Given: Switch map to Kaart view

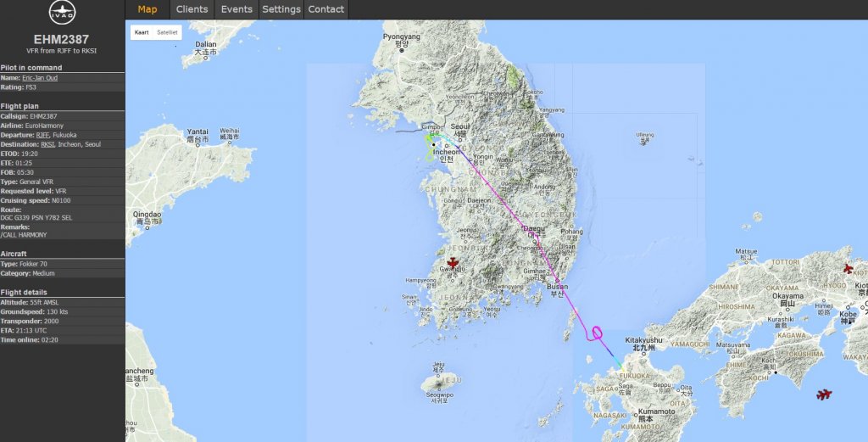Looking at the screenshot, I should point(142,32).
